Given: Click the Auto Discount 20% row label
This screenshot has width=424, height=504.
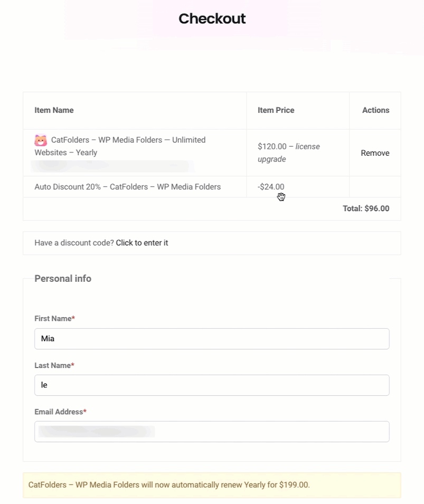Looking at the screenshot, I should coord(127,187).
